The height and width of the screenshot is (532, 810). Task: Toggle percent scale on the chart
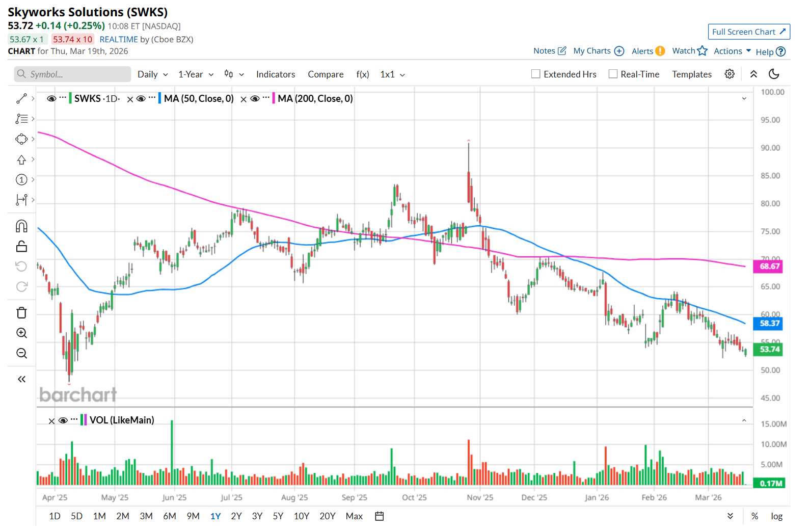[x=754, y=516]
